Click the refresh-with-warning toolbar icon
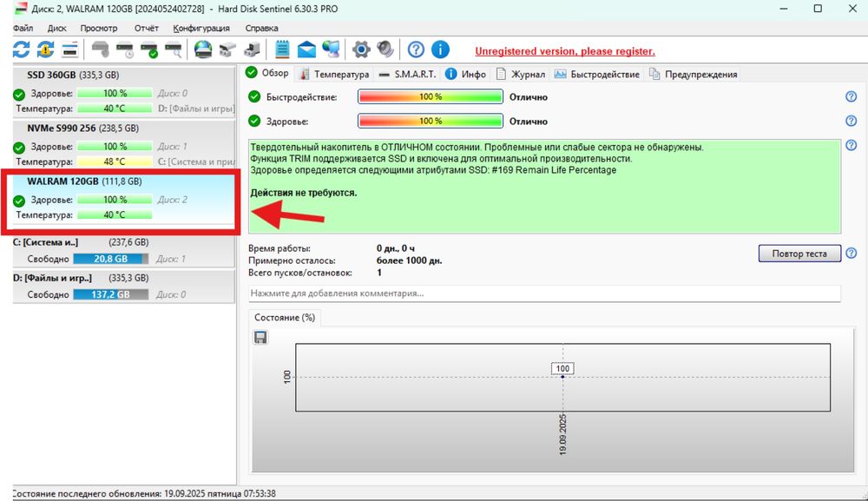Screen dimensions: 868x501 [x=45, y=49]
